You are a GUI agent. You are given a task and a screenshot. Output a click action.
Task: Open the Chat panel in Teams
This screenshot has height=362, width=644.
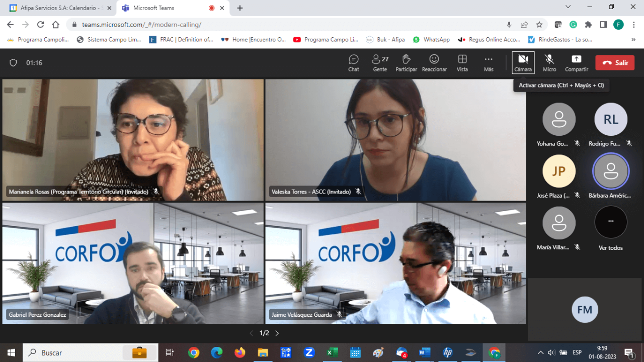[x=354, y=63]
